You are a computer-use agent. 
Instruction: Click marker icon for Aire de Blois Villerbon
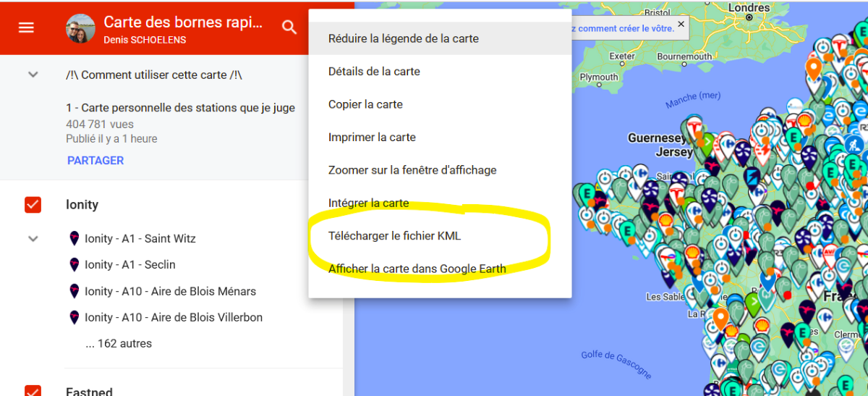74,317
